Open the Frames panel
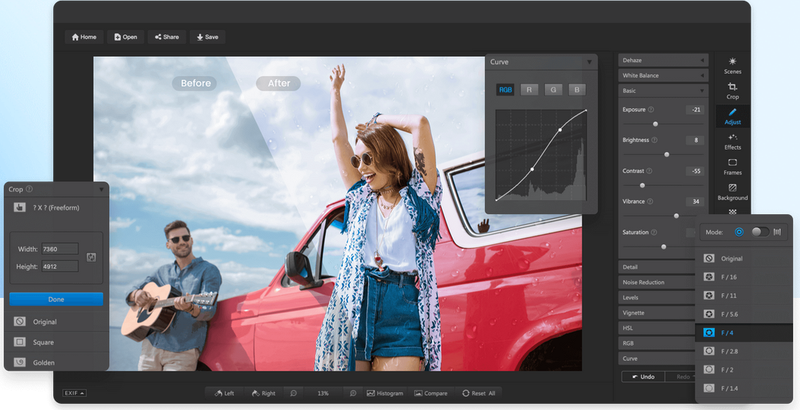Screen dimensions: 800x410 click(x=732, y=166)
